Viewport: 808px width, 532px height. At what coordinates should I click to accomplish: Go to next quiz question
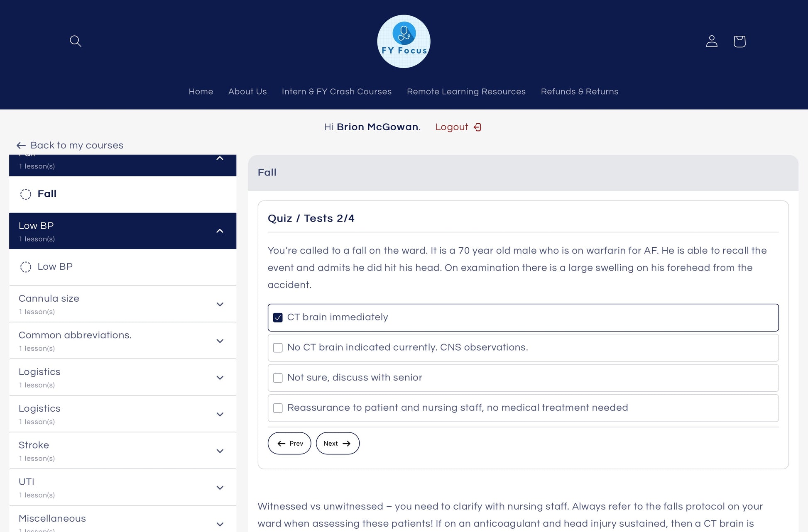pyautogui.click(x=337, y=443)
